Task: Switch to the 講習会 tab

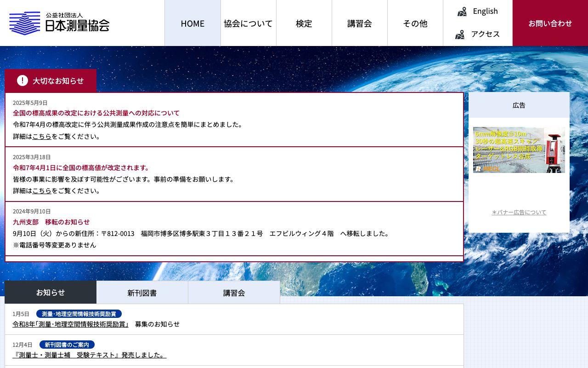Action: coord(234,292)
